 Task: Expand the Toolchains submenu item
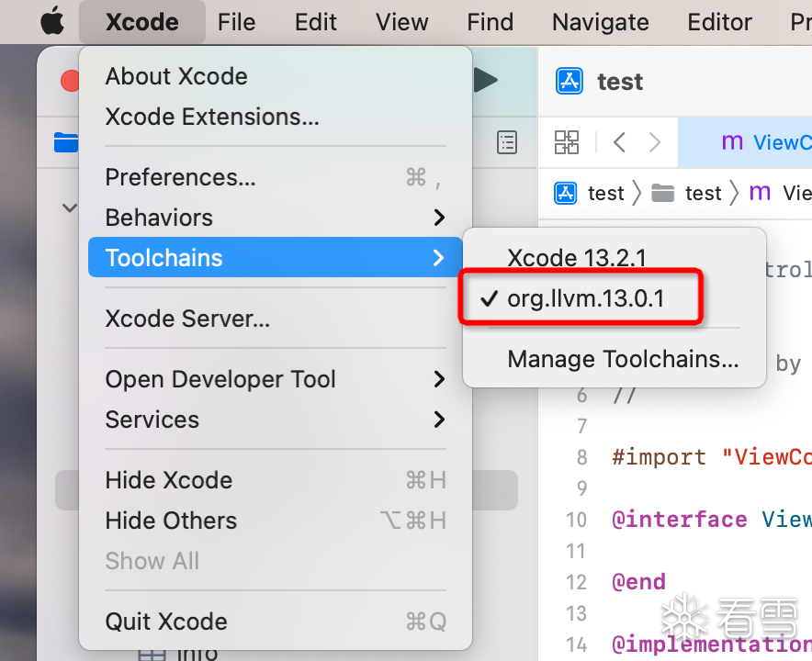pyautogui.click(x=275, y=257)
